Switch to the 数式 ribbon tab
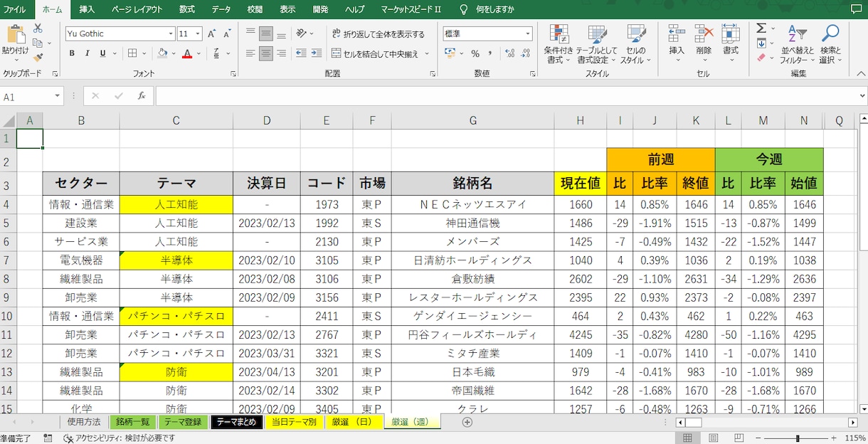This screenshot has height=444, width=868. [187, 9]
